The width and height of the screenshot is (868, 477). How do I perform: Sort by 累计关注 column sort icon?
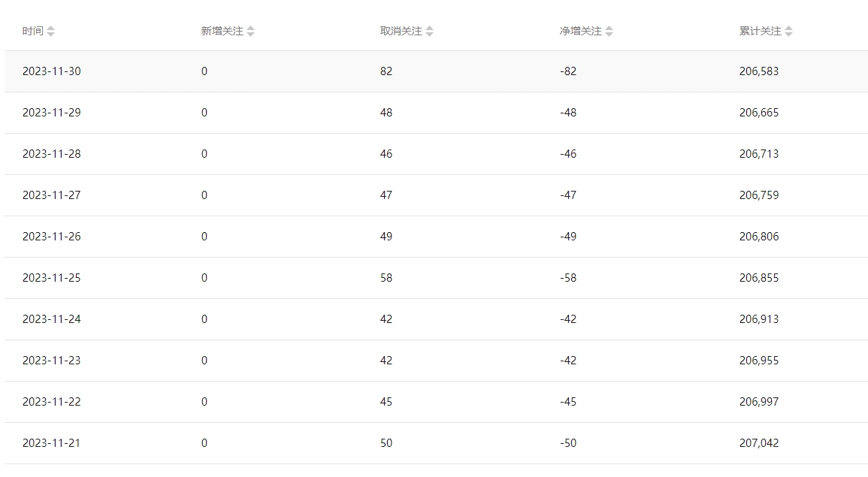pos(789,32)
